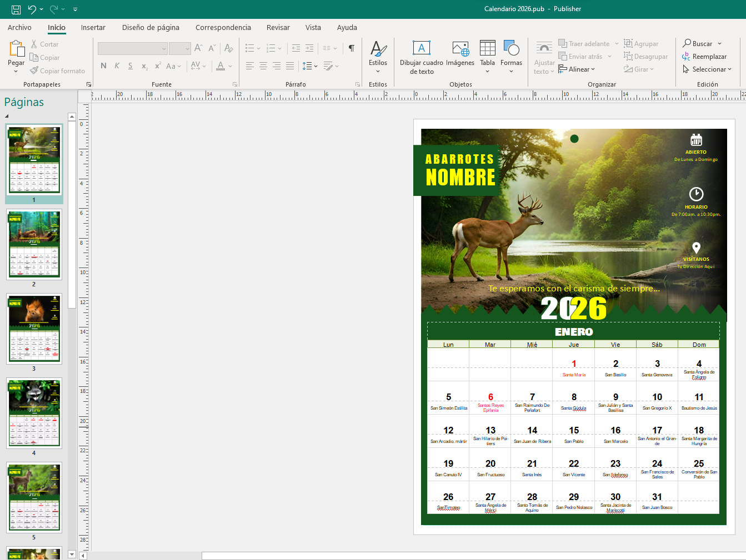This screenshot has height=560, width=746.
Task: Open the Estilos gallery
Action: tap(378, 54)
